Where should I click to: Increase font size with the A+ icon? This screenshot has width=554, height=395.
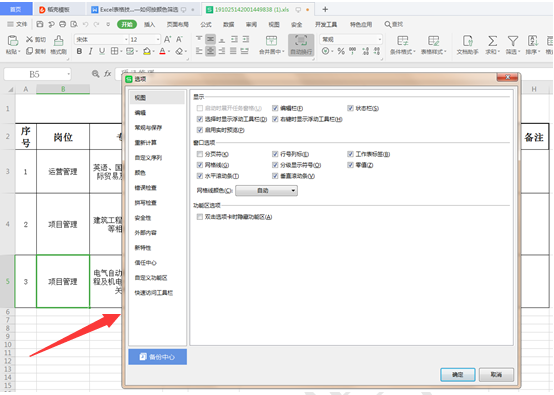point(167,39)
